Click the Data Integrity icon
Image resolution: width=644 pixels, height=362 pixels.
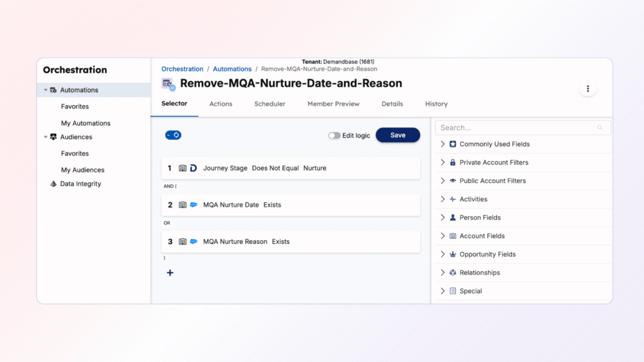click(53, 184)
